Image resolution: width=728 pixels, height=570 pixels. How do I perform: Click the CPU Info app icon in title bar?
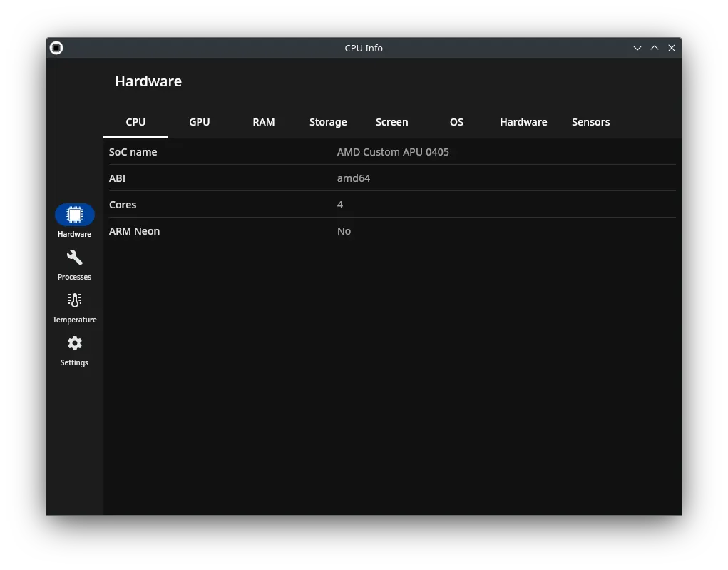[x=56, y=48]
